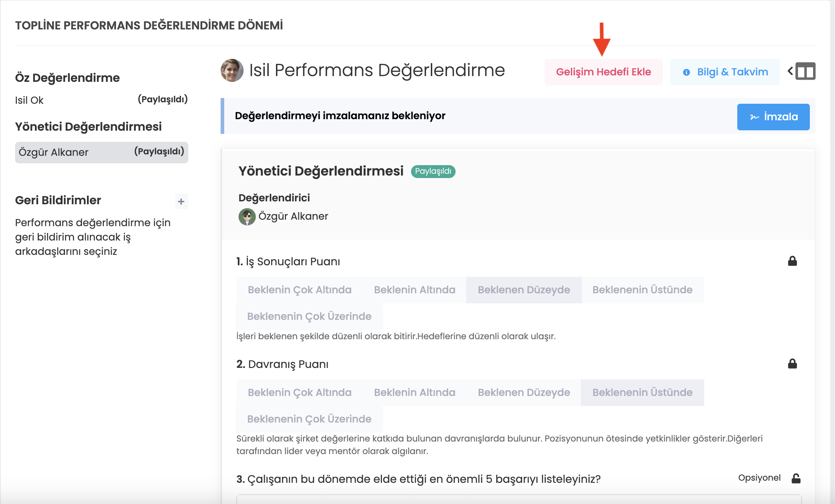Select Beklenenin Üstünde for Davranış Puanı

(642, 392)
